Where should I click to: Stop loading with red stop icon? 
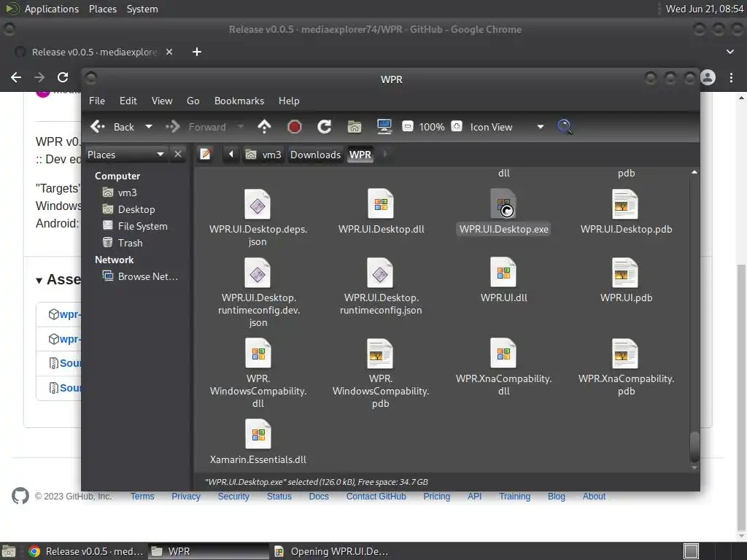pyautogui.click(x=295, y=127)
